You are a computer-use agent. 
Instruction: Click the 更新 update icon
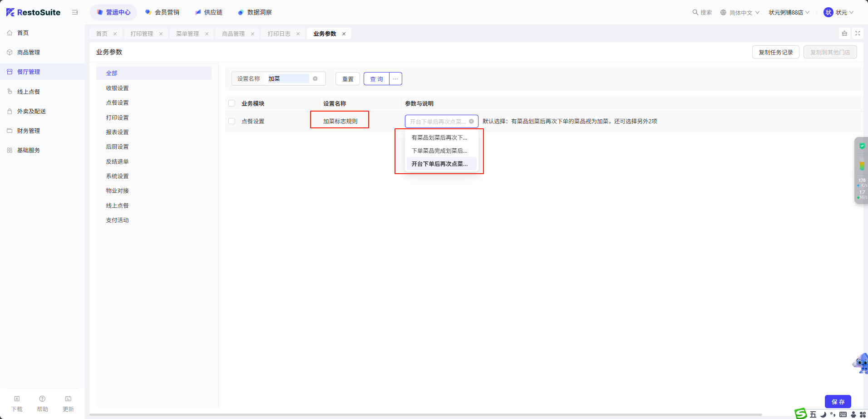pyautogui.click(x=68, y=399)
